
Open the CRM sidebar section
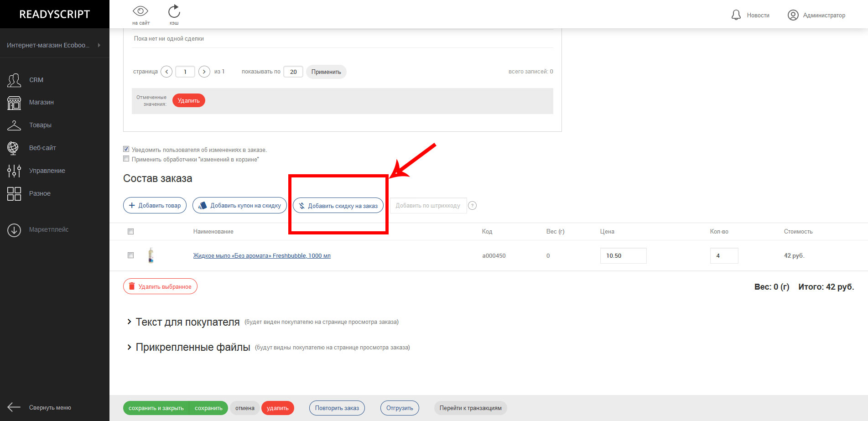[x=14, y=80]
